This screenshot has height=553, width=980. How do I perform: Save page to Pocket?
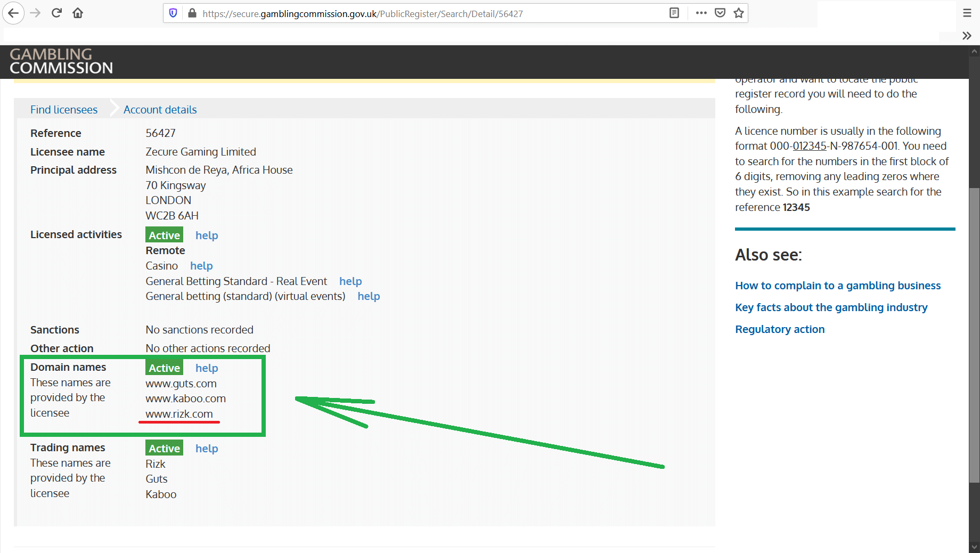[720, 13]
